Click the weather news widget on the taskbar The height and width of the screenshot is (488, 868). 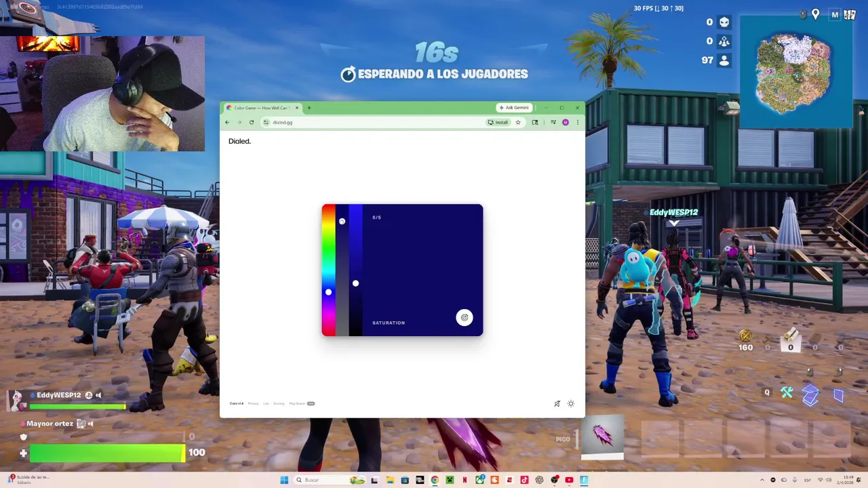[27, 479]
